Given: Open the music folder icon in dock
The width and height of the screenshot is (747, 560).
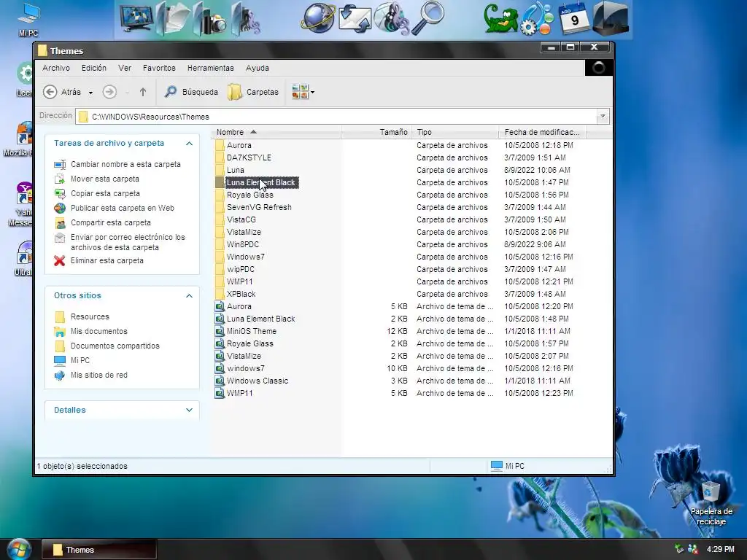Looking at the screenshot, I should 246,19.
